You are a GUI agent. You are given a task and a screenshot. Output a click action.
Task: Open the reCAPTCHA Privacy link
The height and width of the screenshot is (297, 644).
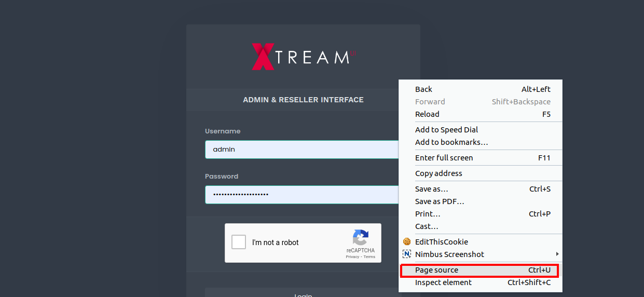[x=352, y=257]
